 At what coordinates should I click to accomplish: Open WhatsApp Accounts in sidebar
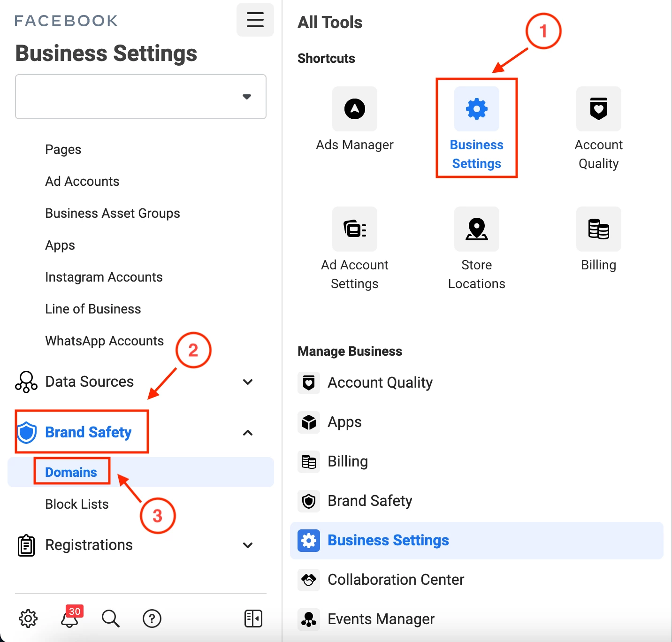104,341
